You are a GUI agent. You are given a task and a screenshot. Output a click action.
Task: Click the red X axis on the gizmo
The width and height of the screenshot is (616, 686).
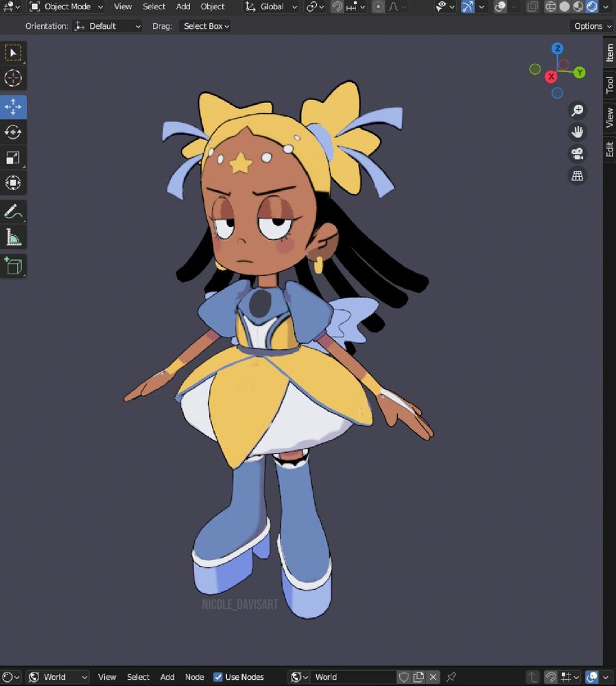pos(551,77)
